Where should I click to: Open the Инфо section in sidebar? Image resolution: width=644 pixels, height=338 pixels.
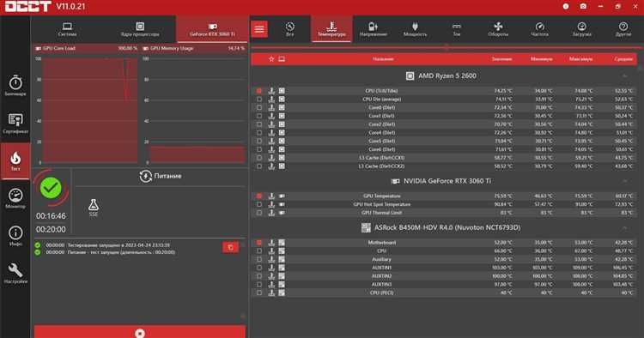[15, 236]
